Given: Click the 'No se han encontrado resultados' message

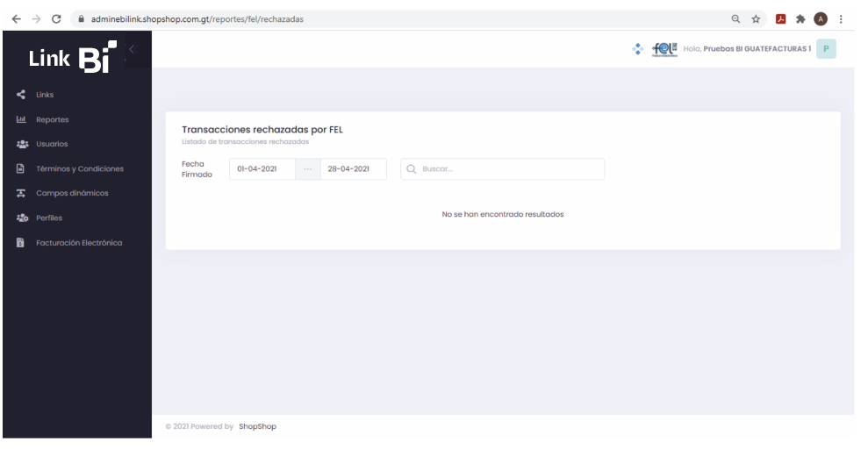Looking at the screenshot, I should point(503,214).
